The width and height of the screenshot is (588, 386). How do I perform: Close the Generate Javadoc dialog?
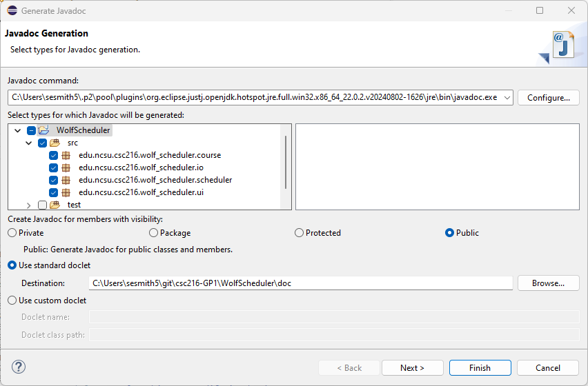571,10
